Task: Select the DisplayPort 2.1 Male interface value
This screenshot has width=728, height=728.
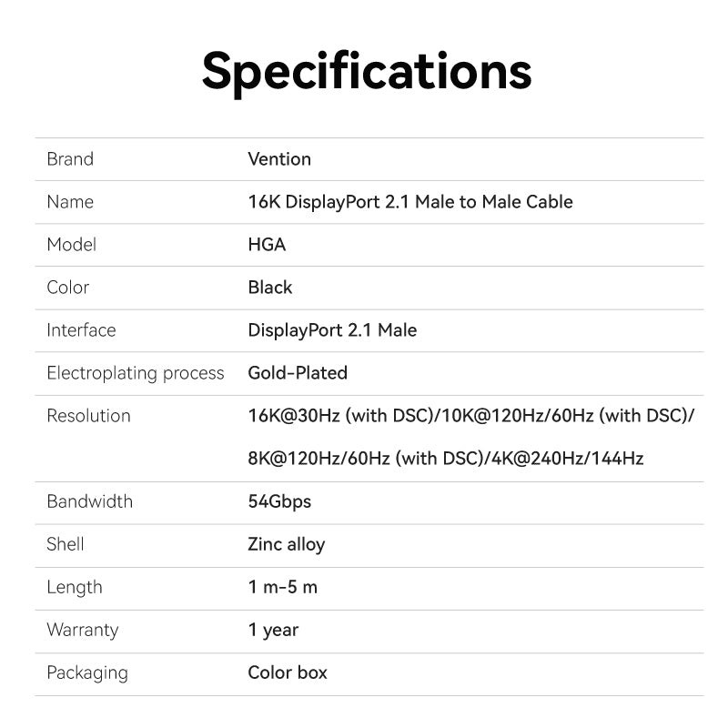Action: (332, 330)
